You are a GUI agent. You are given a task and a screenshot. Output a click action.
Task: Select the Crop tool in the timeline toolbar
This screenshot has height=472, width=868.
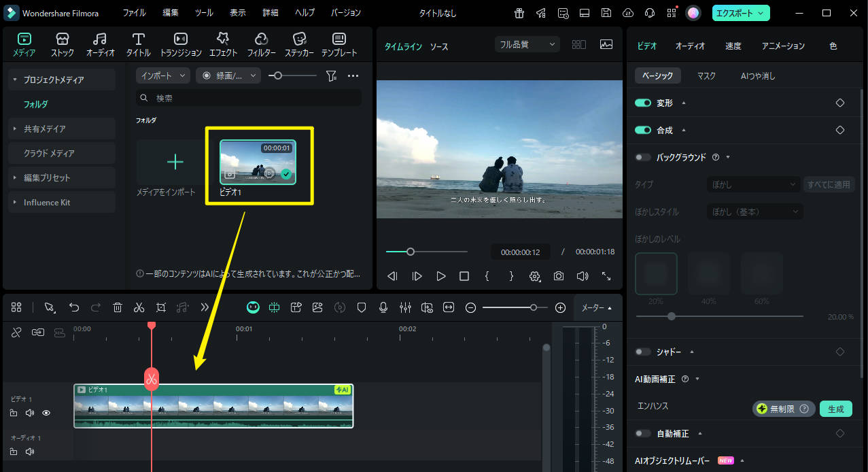pyautogui.click(x=160, y=307)
